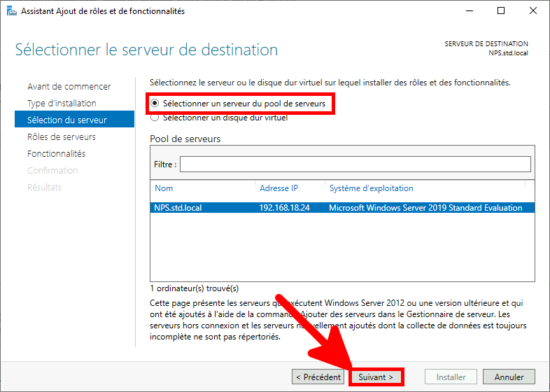Select the radio 'Sélectionner un serveur du pool de serveurs'

155,104
